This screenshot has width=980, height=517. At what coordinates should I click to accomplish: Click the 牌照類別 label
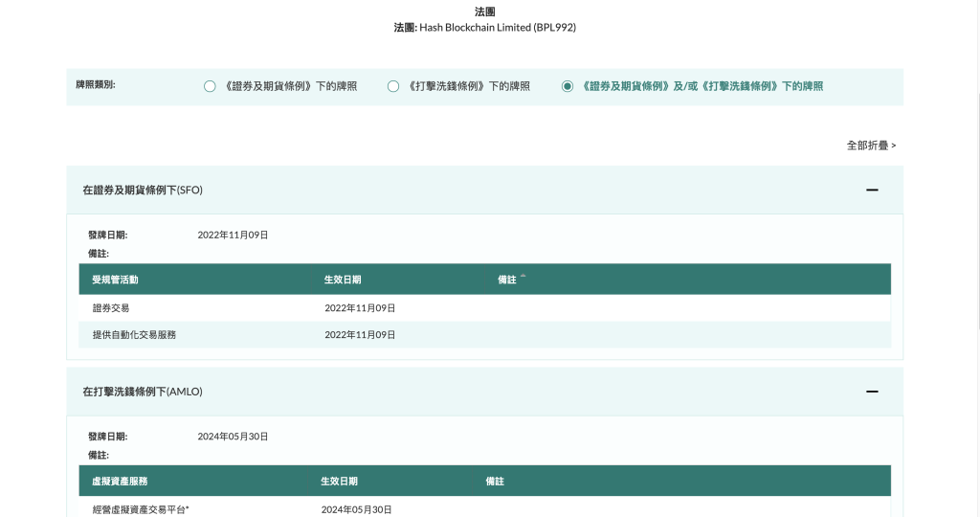(96, 84)
